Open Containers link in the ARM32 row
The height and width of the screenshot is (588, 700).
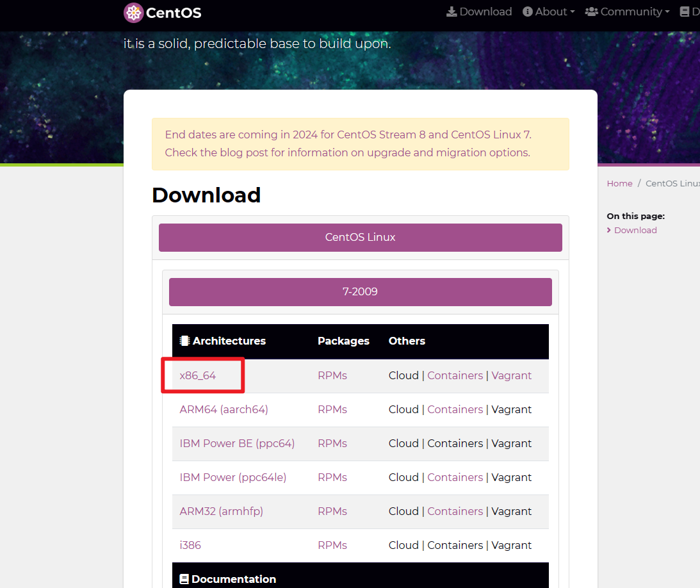pos(455,511)
